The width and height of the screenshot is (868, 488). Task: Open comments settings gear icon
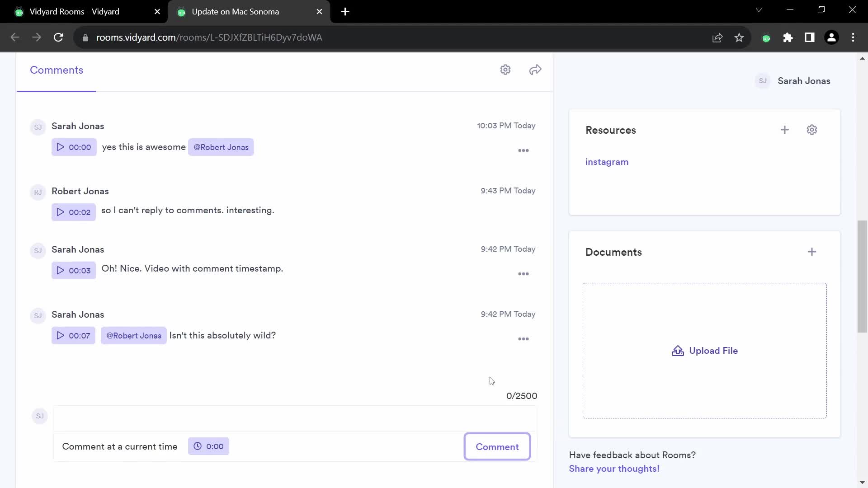point(505,70)
